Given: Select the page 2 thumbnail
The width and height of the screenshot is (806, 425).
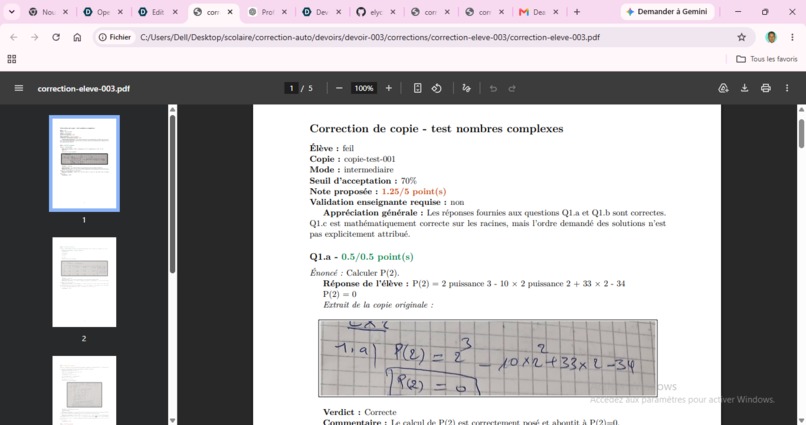Looking at the screenshot, I should 84,282.
